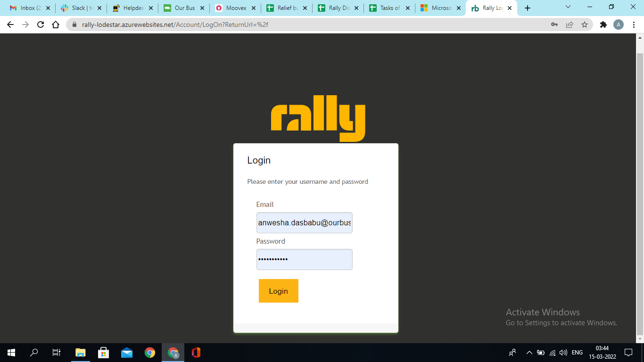Click the yellow Login button

pos(278,291)
